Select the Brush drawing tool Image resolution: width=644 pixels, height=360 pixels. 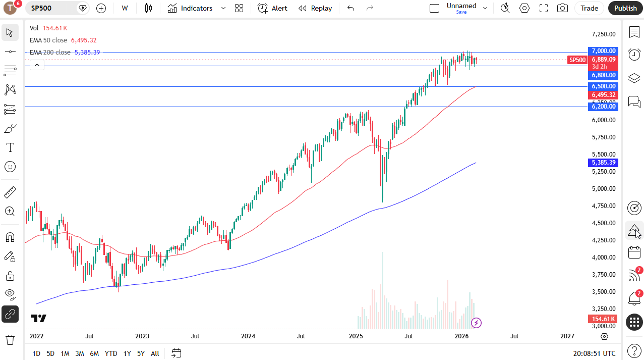pyautogui.click(x=10, y=128)
